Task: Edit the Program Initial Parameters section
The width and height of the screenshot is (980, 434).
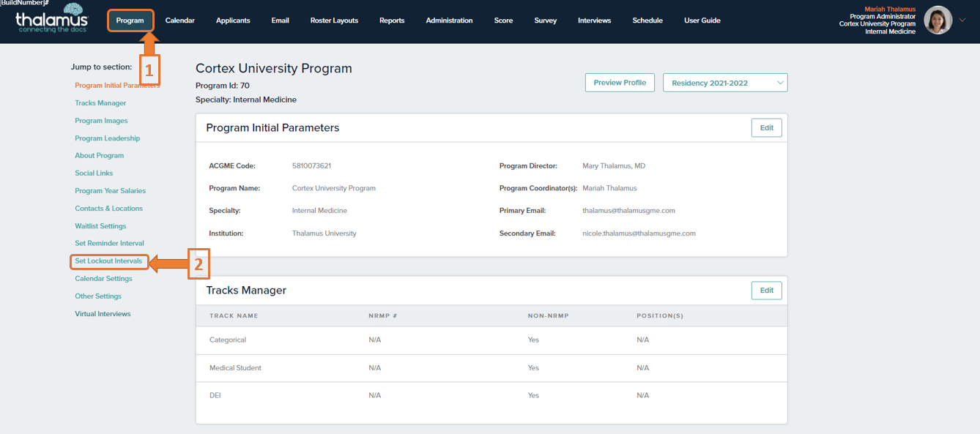Action: pos(767,128)
